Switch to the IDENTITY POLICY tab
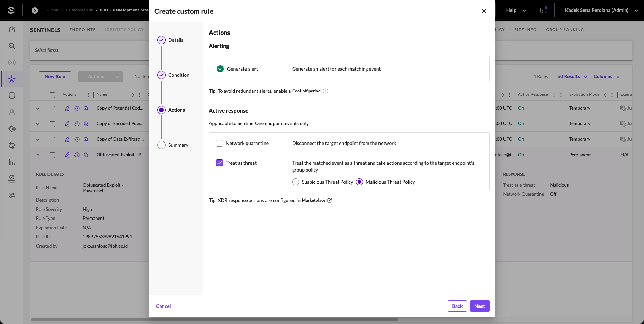 pos(124,30)
